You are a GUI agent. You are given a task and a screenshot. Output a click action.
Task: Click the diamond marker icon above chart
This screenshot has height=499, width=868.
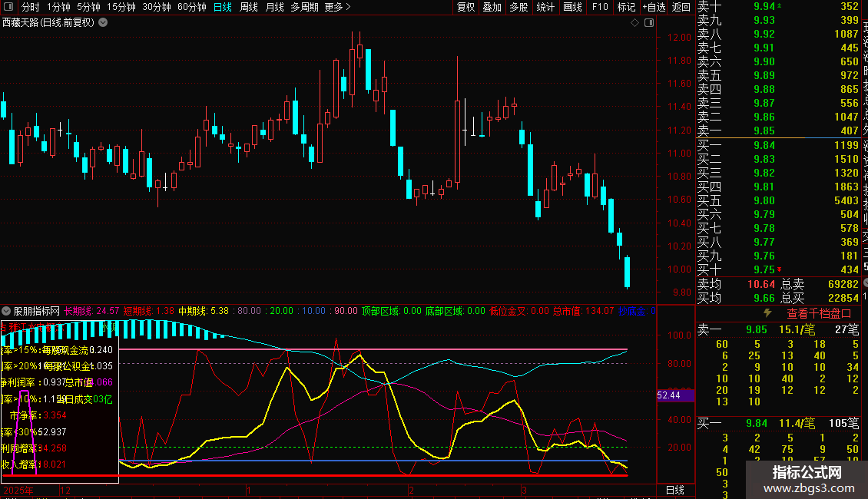(x=635, y=23)
